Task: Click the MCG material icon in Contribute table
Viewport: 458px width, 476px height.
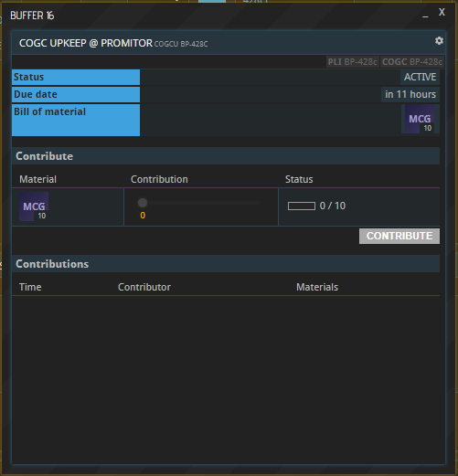Action: 34,206
